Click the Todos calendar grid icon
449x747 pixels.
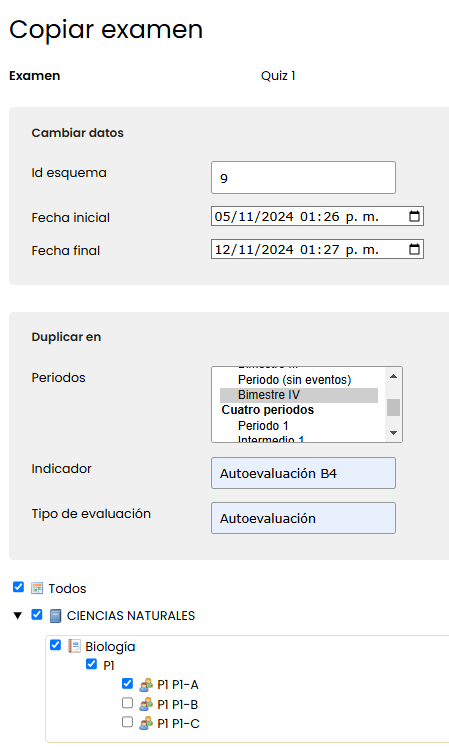coord(37,588)
